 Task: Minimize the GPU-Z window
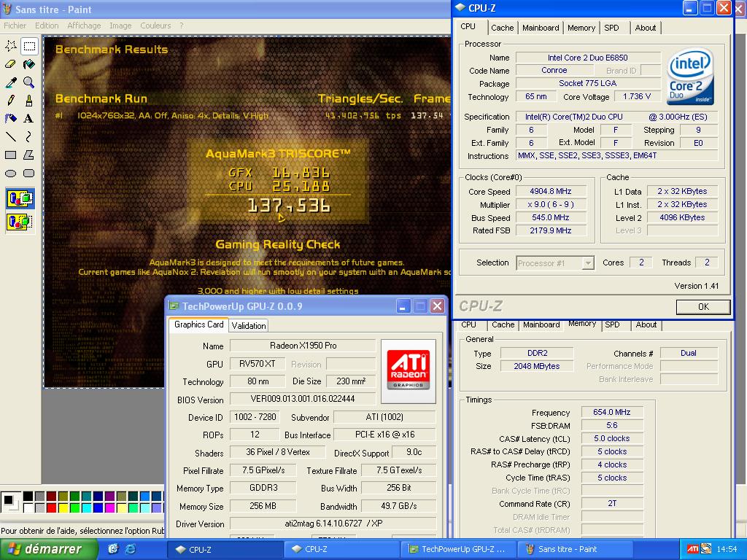pos(403,306)
